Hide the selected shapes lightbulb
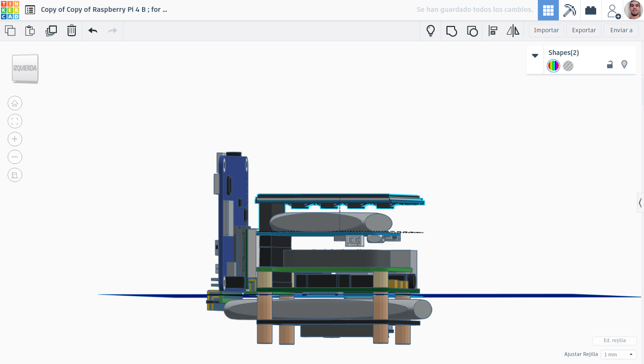Image resolution: width=644 pixels, height=364 pixels. (624, 64)
